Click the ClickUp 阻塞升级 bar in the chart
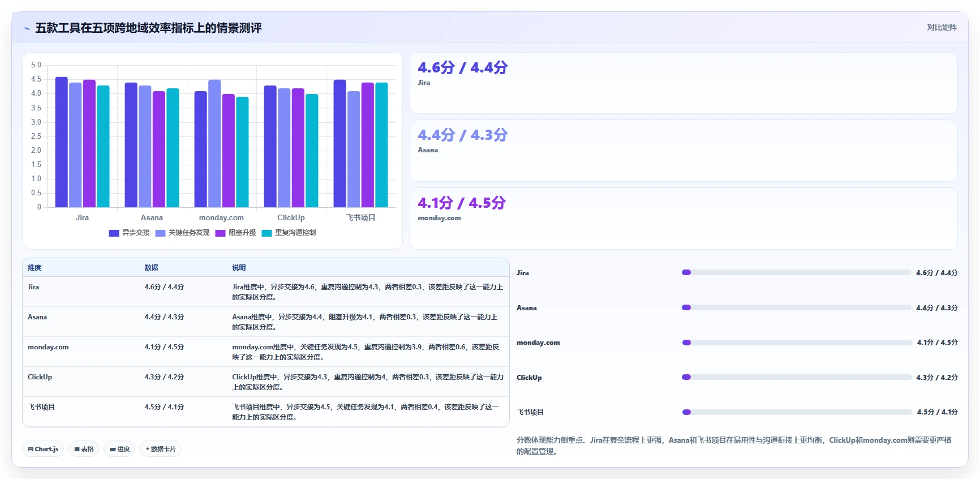 [x=298, y=148]
